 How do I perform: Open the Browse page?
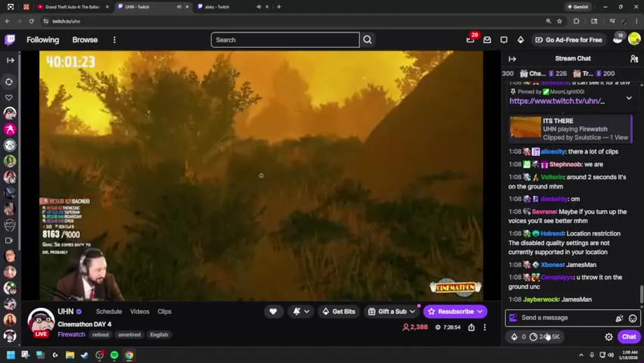(x=85, y=40)
